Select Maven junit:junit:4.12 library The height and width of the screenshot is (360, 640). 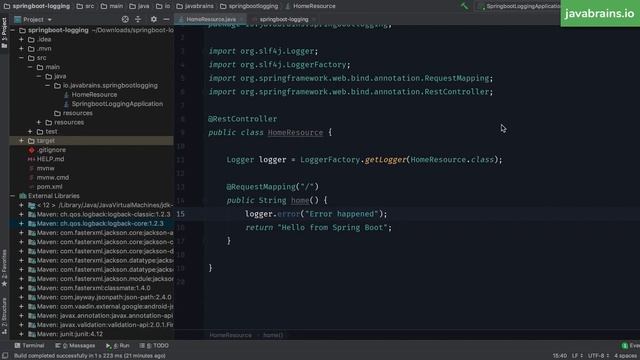click(x=70, y=334)
